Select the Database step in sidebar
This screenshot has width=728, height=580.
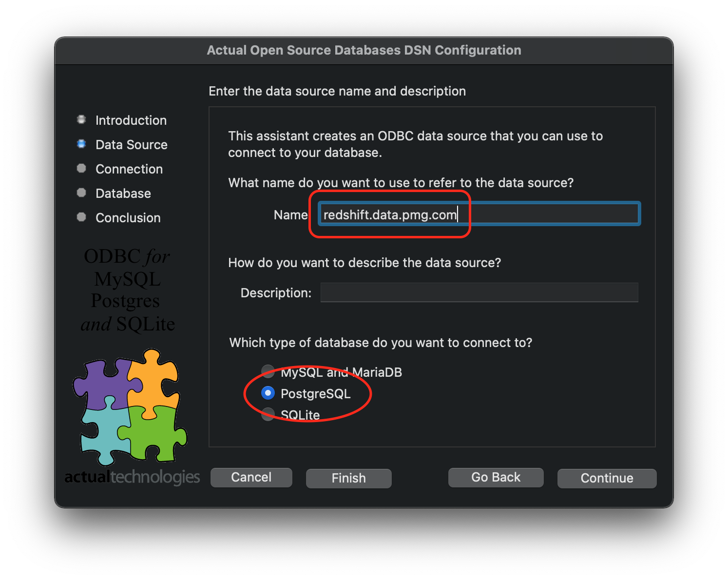pos(123,193)
